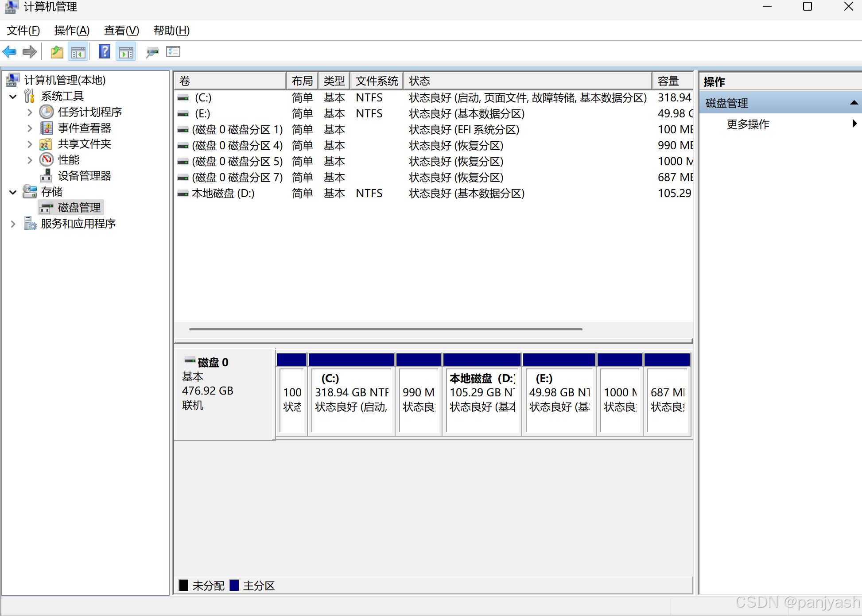The image size is (862, 616).
Task: Expand the Services and Applications node
Action: (x=13, y=224)
